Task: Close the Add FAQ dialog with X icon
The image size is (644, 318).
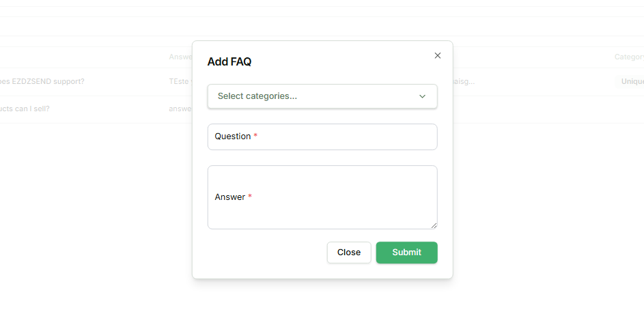Action: (x=438, y=56)
